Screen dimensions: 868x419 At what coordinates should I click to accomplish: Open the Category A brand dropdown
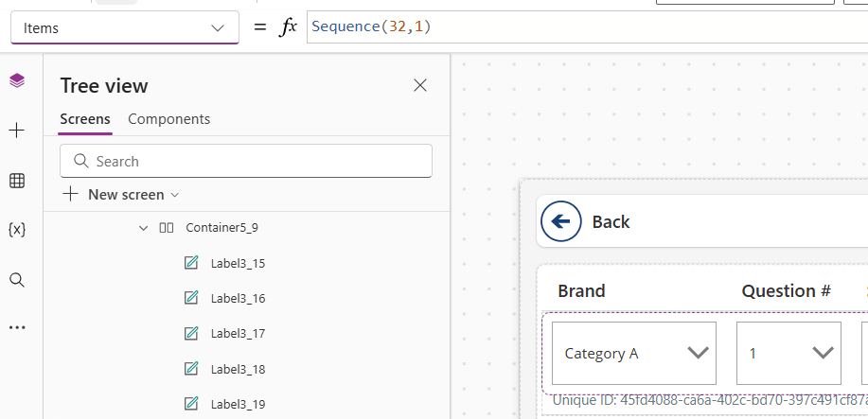pyautogui.click(x=633, y=354)
